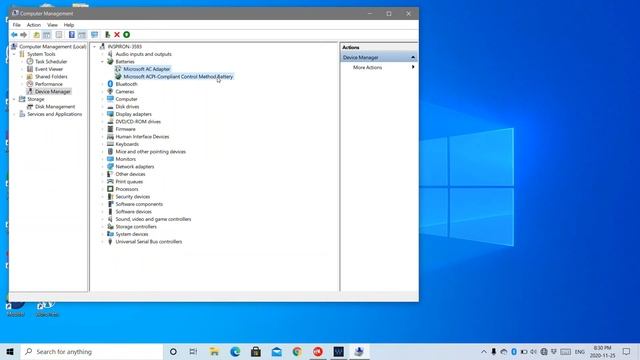Click the Bluetooth category icon
The width and height of the screenshot is (640, 360).
[110, 84]
